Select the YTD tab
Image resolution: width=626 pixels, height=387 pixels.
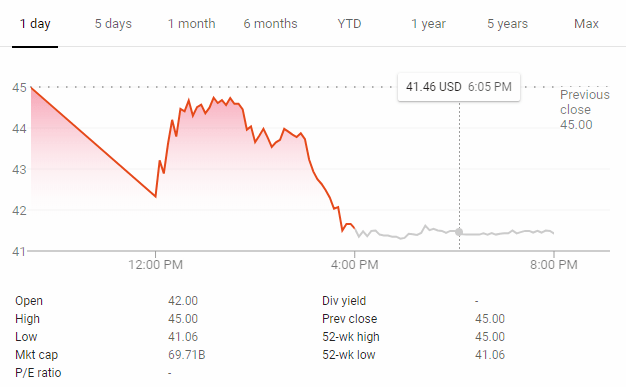pos(349,24)
